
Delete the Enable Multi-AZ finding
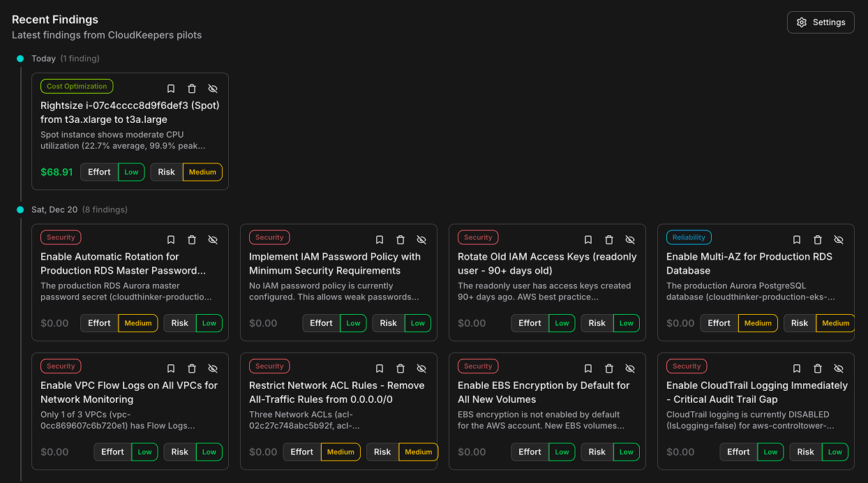pos(818,239)
